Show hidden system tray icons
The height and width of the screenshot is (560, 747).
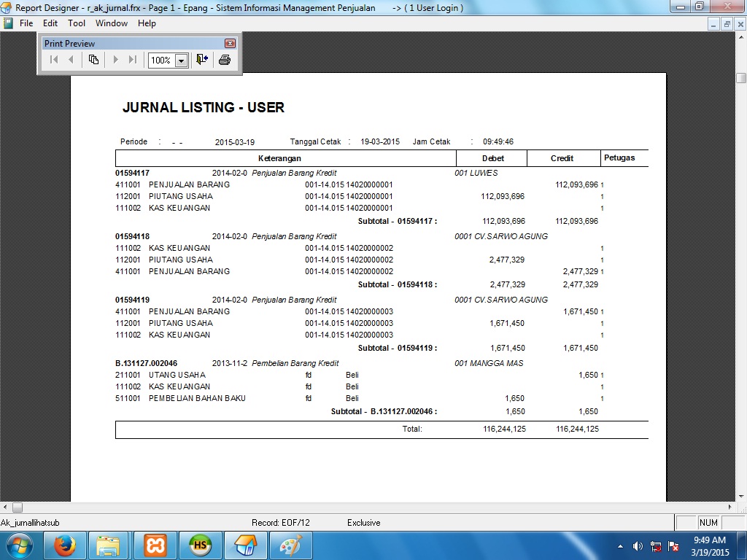coord(620,545)
